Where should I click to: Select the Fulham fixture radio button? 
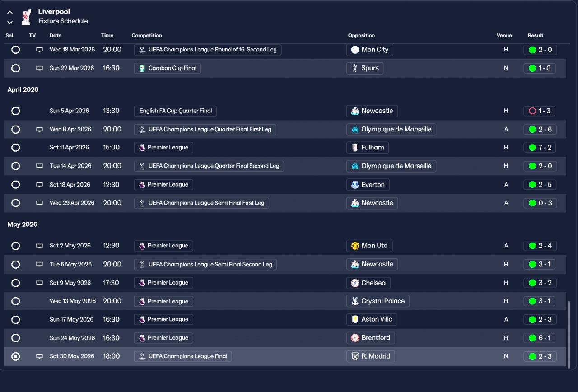15,147
